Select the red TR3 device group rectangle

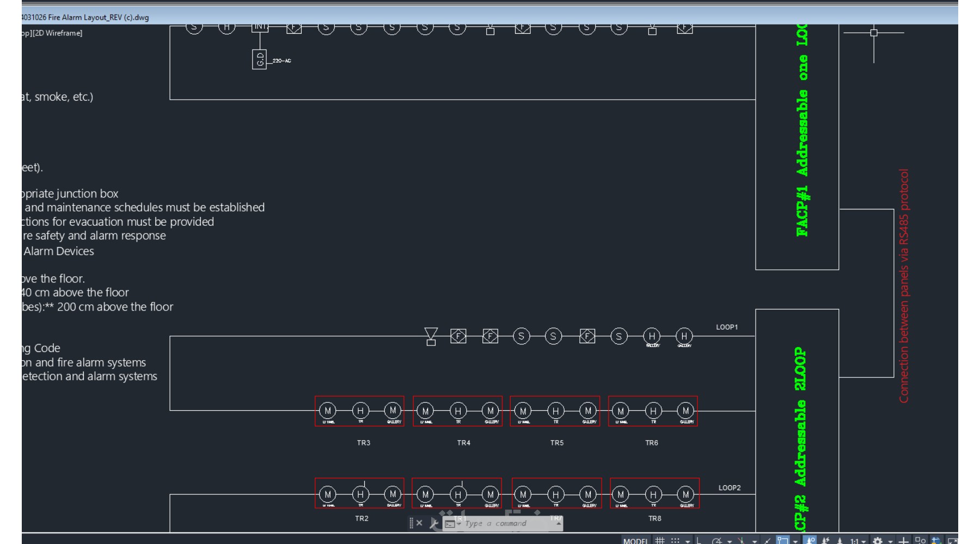(359, 411)
